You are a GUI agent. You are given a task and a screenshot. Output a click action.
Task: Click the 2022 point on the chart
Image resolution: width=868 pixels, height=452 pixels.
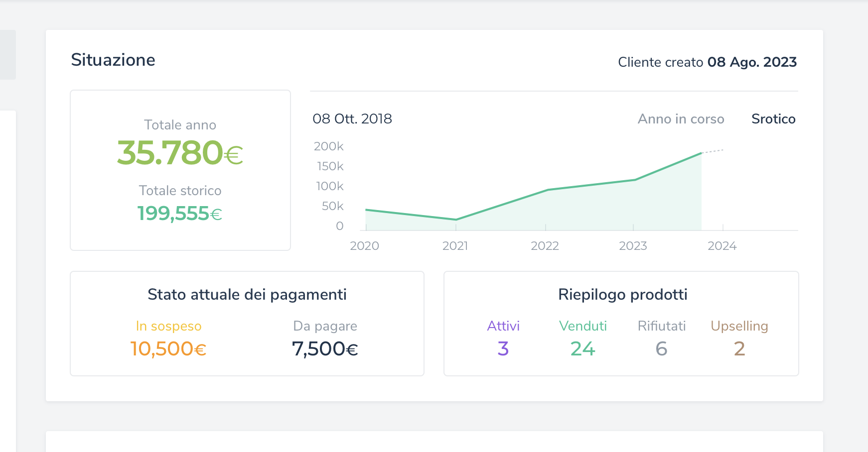tap(547, 190)
